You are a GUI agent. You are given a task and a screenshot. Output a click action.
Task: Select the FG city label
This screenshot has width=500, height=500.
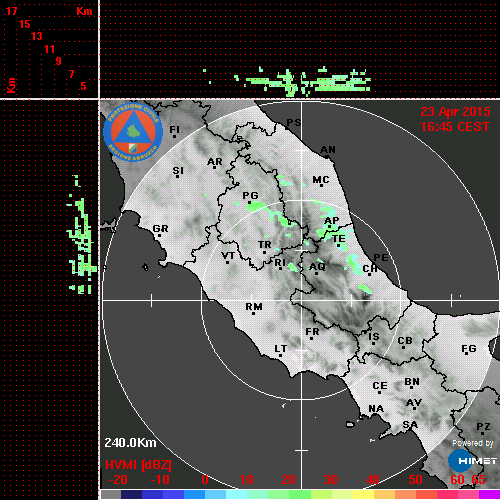[469, 349]
